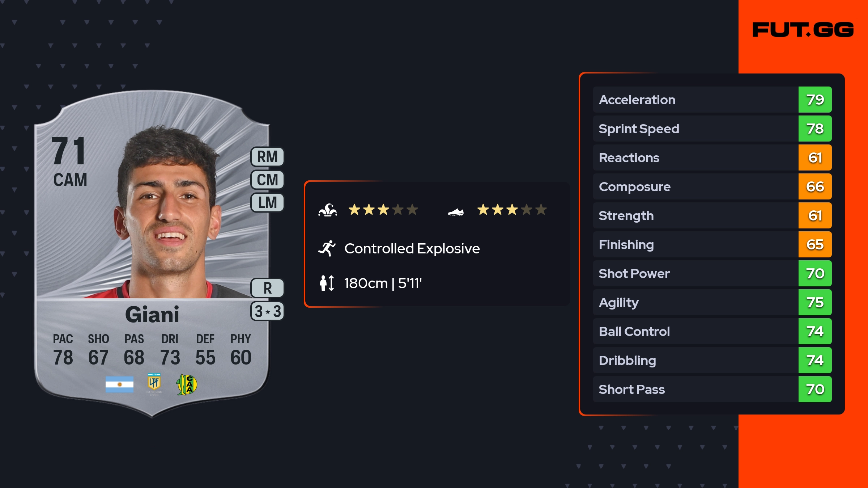Click the FUT.GG logo
868x488 pixels.
(x=803, y=30)
